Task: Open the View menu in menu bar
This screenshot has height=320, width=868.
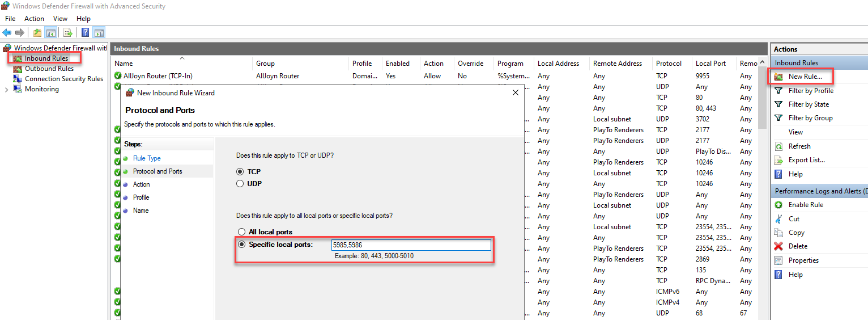Action: [60, 19]
